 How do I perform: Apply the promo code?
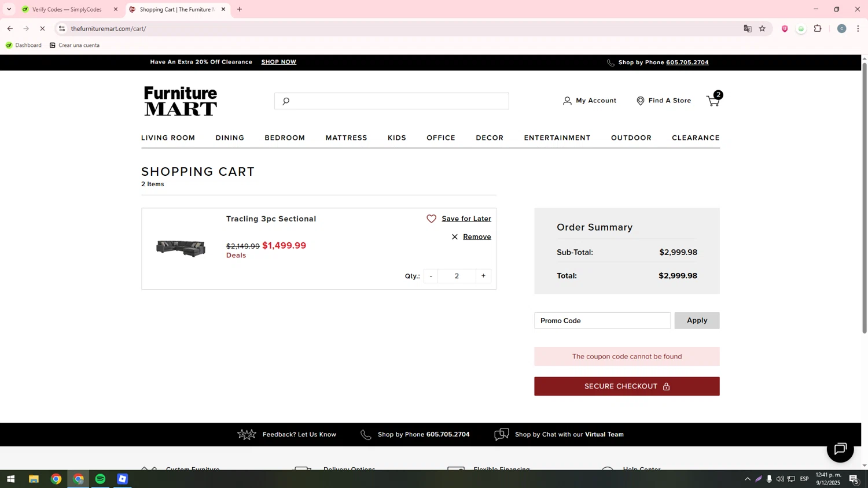(697, 320)
